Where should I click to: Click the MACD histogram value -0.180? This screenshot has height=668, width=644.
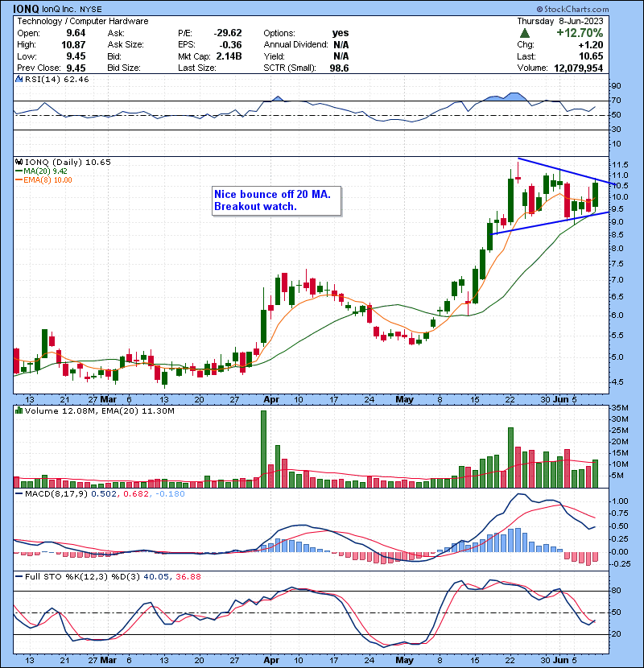point(170,494)
